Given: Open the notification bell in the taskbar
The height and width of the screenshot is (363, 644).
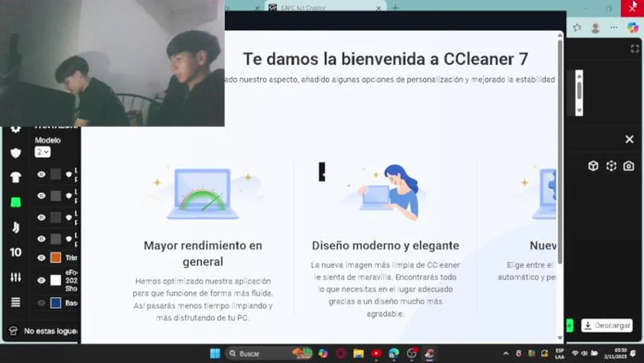Looking at the screenshot, I should (x=633, y=353).
